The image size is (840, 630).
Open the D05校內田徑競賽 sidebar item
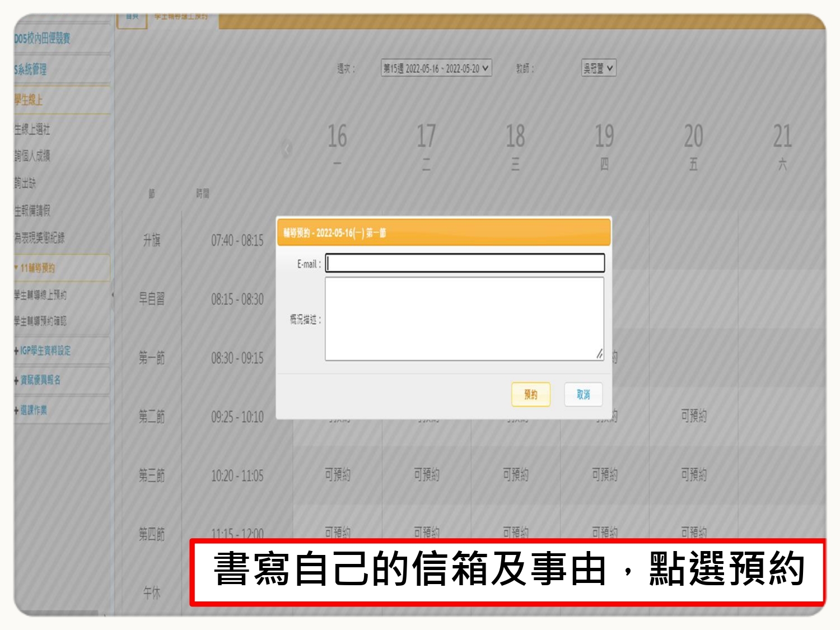click(43, 39)
